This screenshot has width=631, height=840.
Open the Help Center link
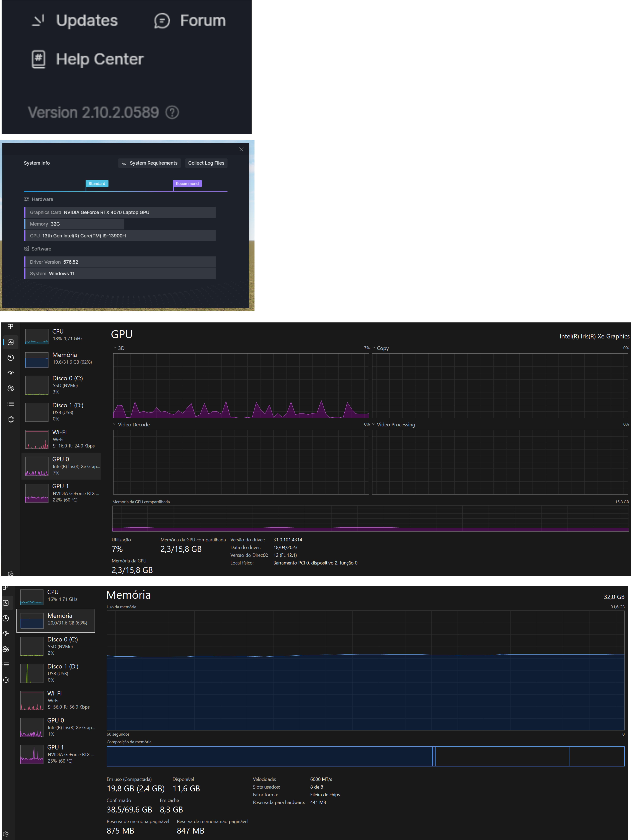pos(100,59)
